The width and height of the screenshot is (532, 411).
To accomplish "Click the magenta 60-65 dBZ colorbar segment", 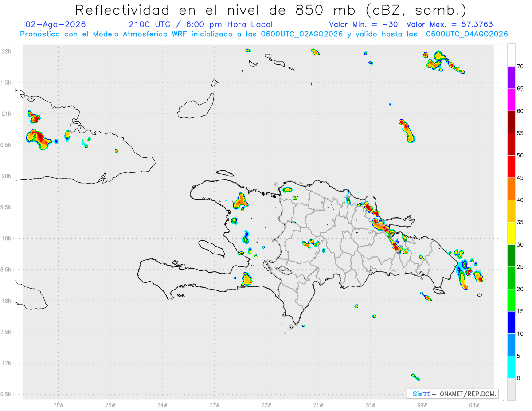I will [x=511, y=100].
